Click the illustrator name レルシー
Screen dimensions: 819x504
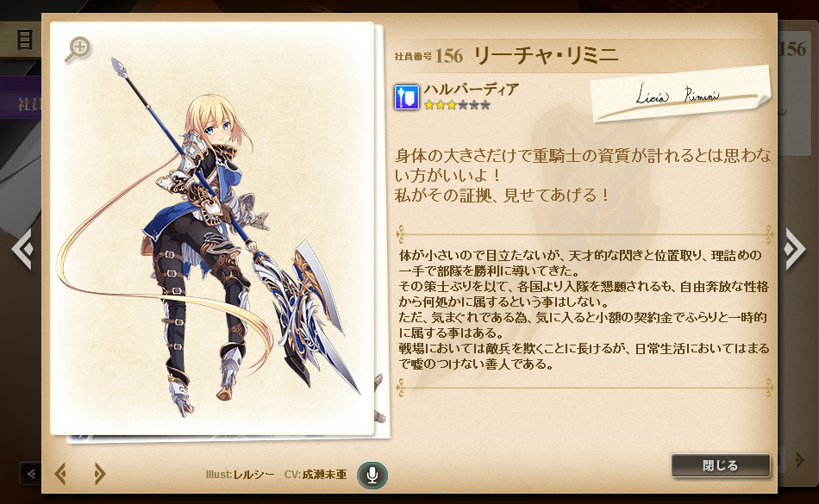point(253,474)
